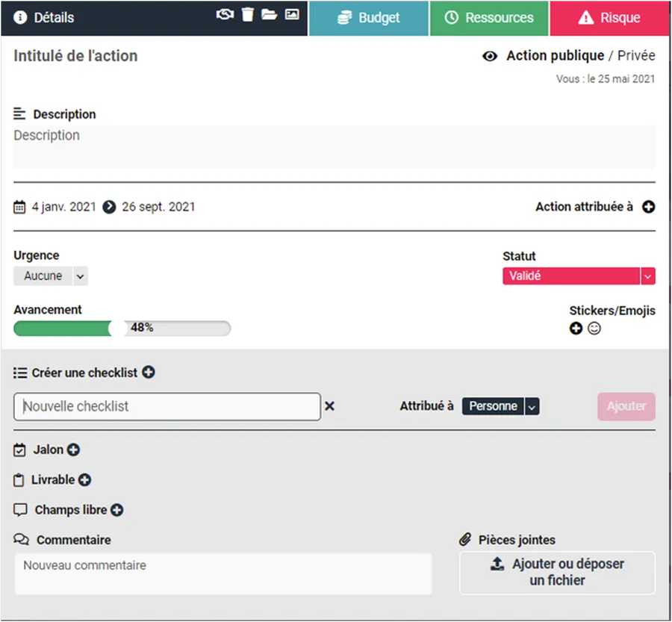Open the emoji smiley picker

coord(594,328)
